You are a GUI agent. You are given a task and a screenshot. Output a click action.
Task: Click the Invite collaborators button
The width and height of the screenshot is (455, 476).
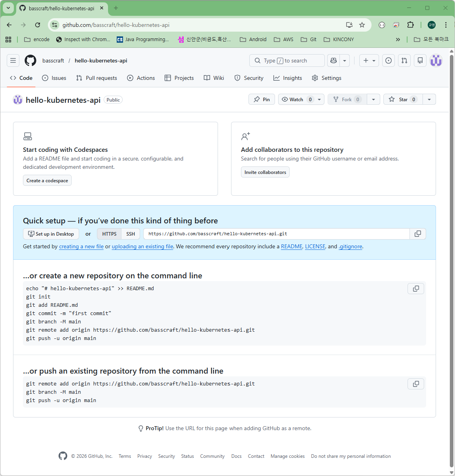[x=265, y=172]
